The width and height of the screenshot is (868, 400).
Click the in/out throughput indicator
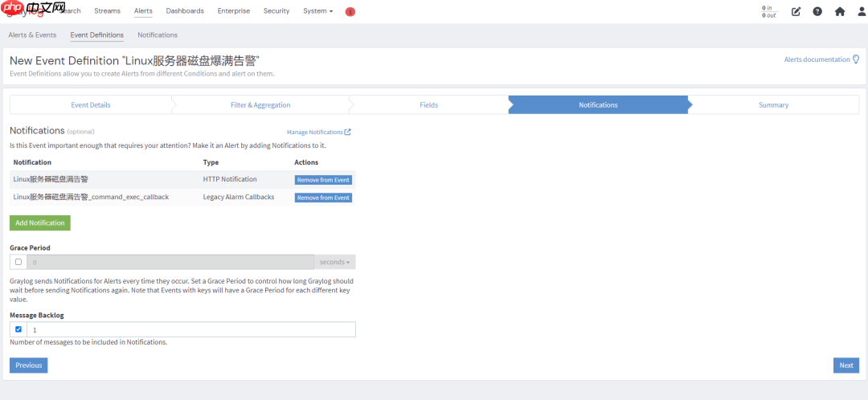pyautogui.click(x=769, y=11)
